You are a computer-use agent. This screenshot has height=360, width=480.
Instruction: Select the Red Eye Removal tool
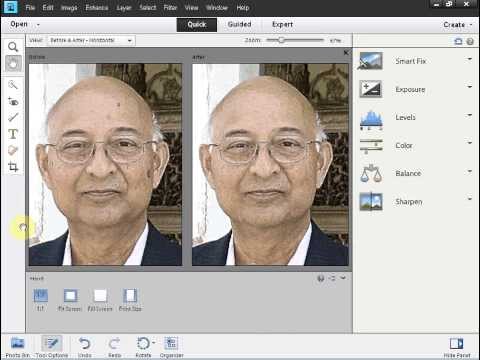pyautogui.click(x=13, y=101)
